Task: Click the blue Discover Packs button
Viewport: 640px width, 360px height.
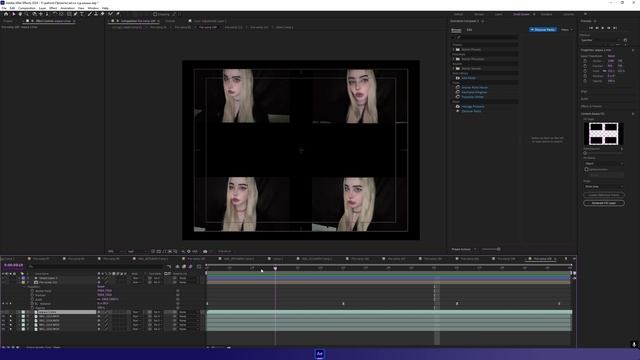Action: pyautogui.click(x=543, y=30)
